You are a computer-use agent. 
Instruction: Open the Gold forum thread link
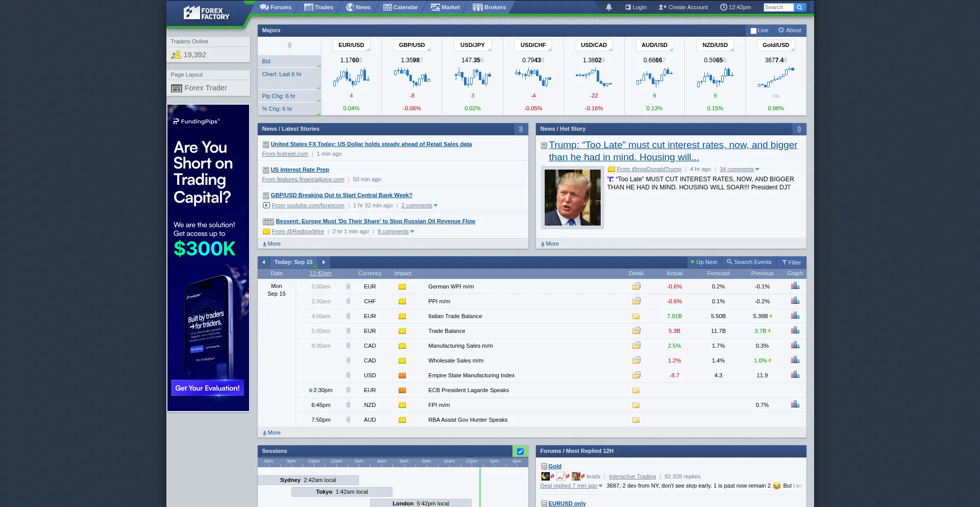(x=555, y=466)
